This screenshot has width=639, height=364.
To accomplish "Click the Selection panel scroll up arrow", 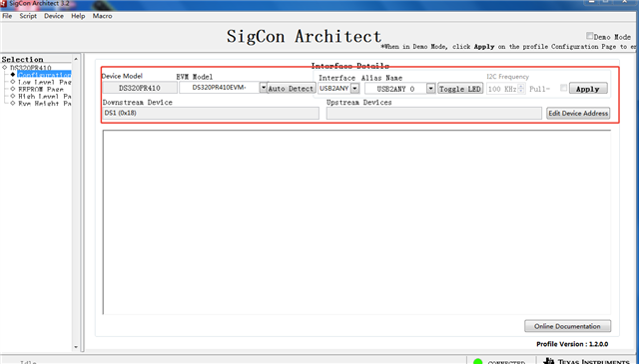I will point(76,59).
